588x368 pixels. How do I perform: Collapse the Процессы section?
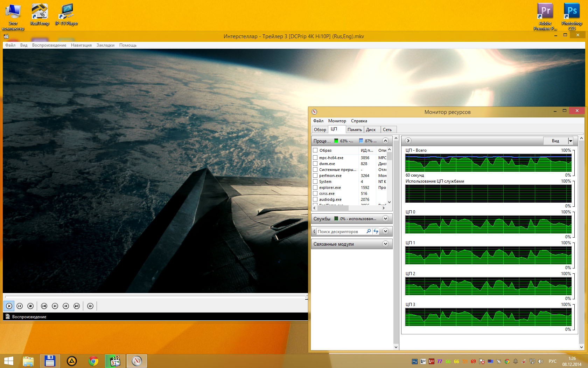pos(385,141)
